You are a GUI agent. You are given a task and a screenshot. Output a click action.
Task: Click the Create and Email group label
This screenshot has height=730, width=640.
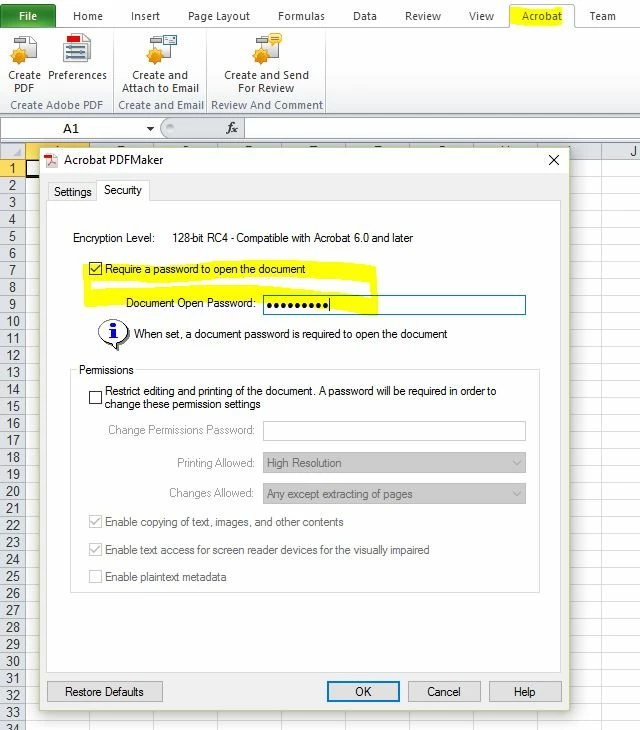161,105
